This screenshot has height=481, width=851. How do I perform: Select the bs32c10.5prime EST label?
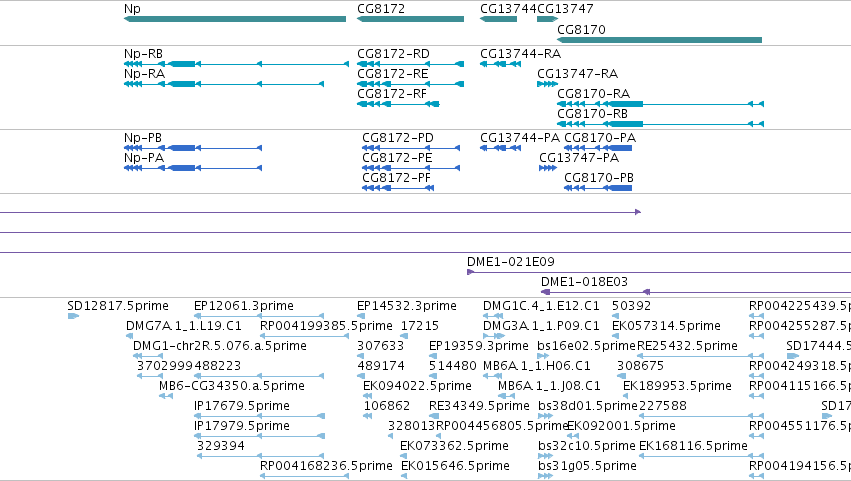[x=587, y=446]
